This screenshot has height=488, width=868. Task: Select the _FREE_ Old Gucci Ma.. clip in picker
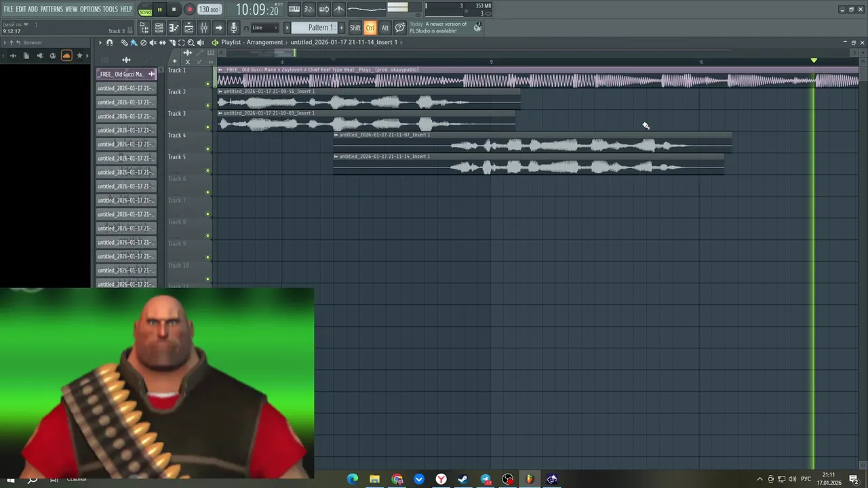click(x=126, y=74)
